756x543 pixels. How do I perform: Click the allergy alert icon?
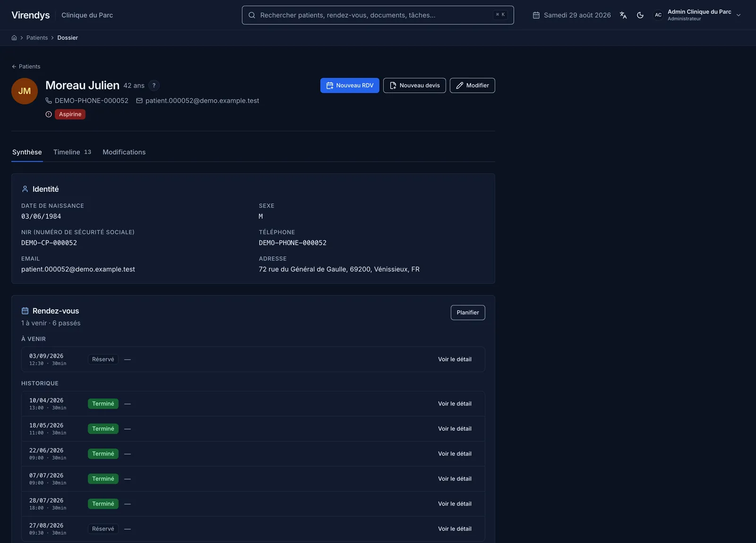(x=49, y=114)
